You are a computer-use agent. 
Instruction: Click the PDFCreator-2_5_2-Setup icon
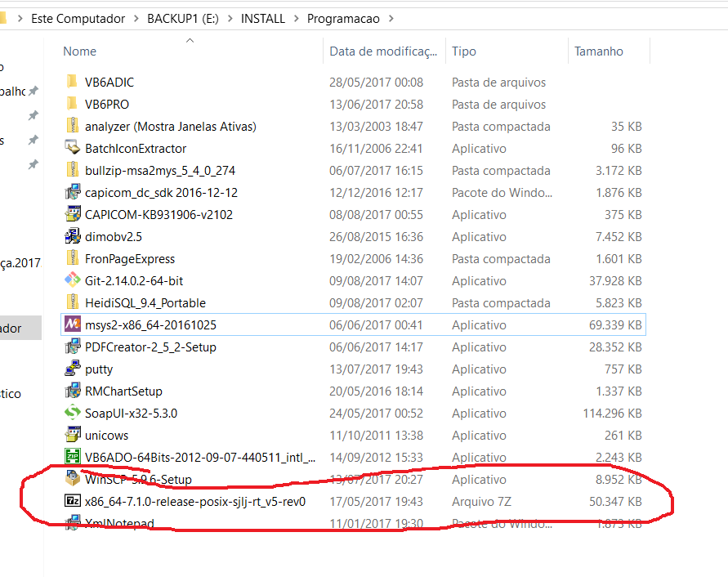point(72,347)
